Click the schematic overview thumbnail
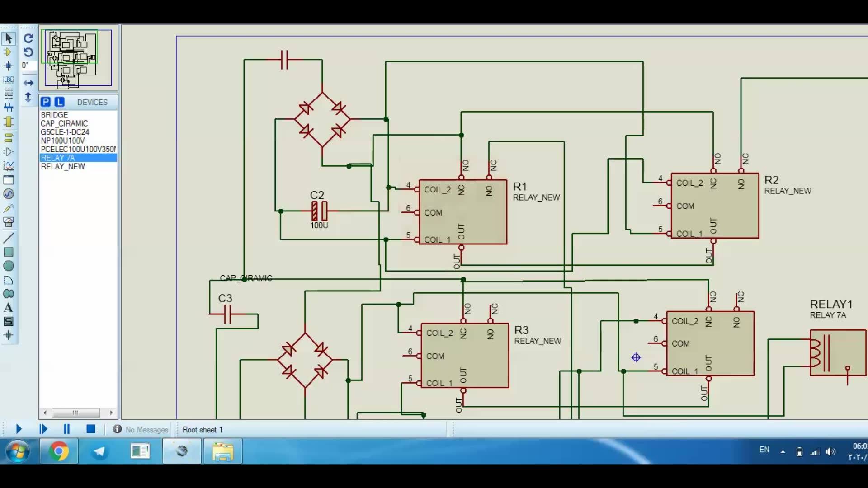Viewport: 868px width, 488px height. pyautogui.click(x=78, y=58)
